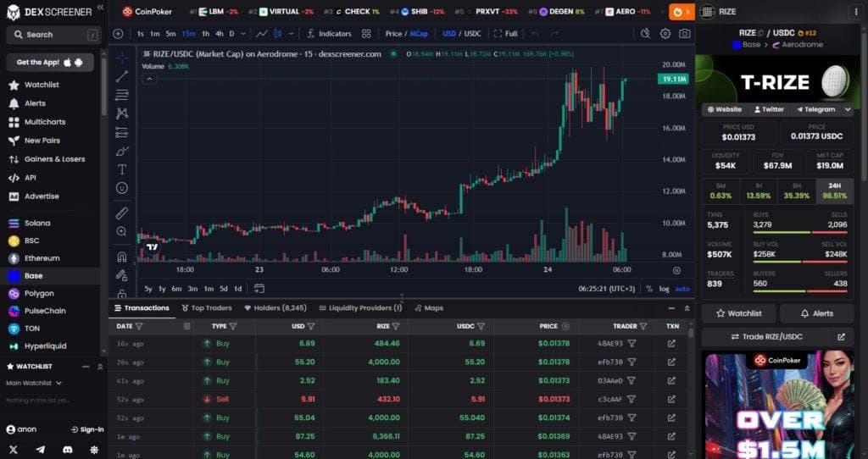Expand the transactions panel with double chevron
The height and width of the screenshot is (459, 868).
(x=687, y=308)
